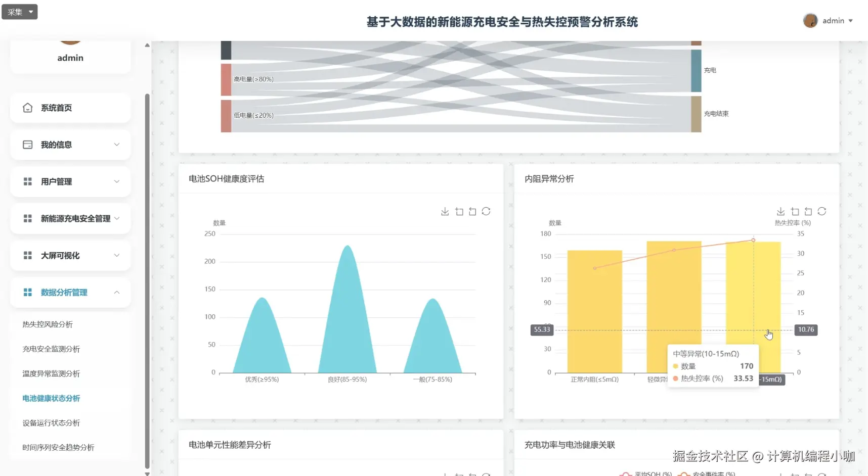Activate data zoom on the SOH health chart
Image resolution: width=868 pixels, height=476 pixels.
tap(459, 211)
